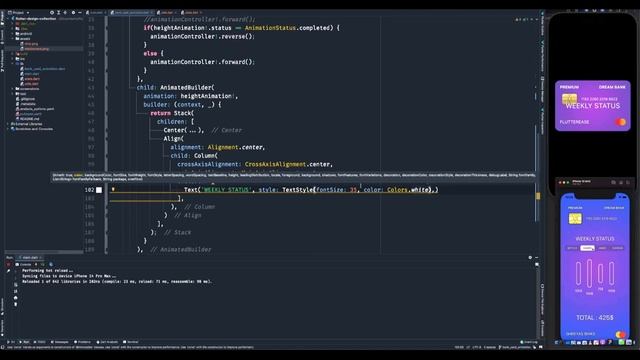Clear console with the trash icon
This screenshot has width=640, height=360.
tap(16, 304)
